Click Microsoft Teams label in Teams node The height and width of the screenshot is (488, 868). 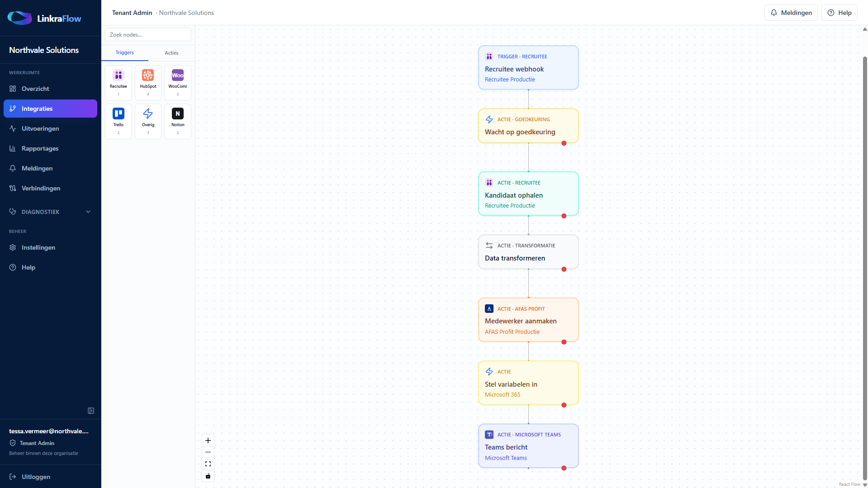tap(506, 458)
